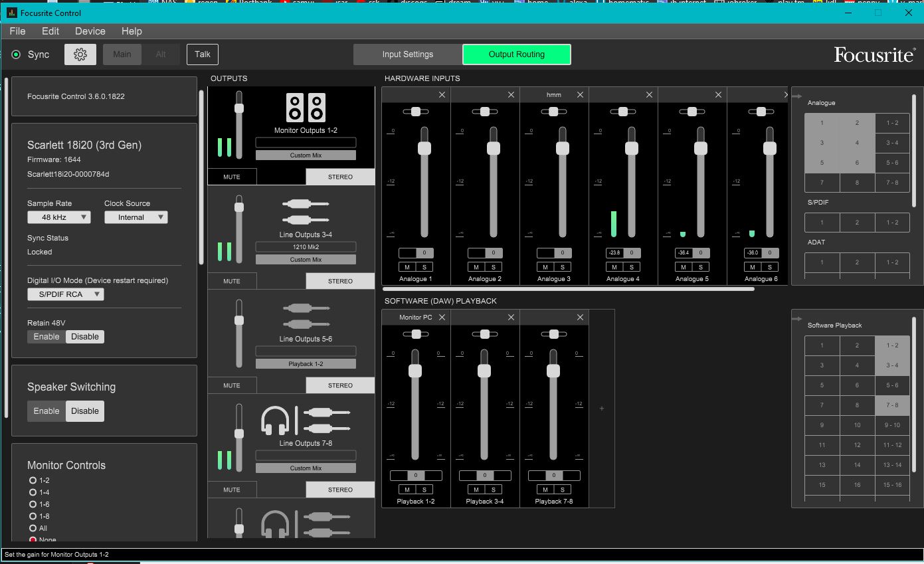Open the File menu
This screenshot has width=924, height=564.
17,31
